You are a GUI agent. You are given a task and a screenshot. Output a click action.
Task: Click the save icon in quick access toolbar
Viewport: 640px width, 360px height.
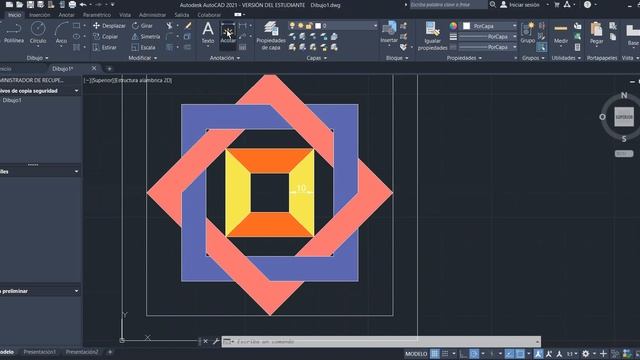pyautogui.click(x=30, y=5)
